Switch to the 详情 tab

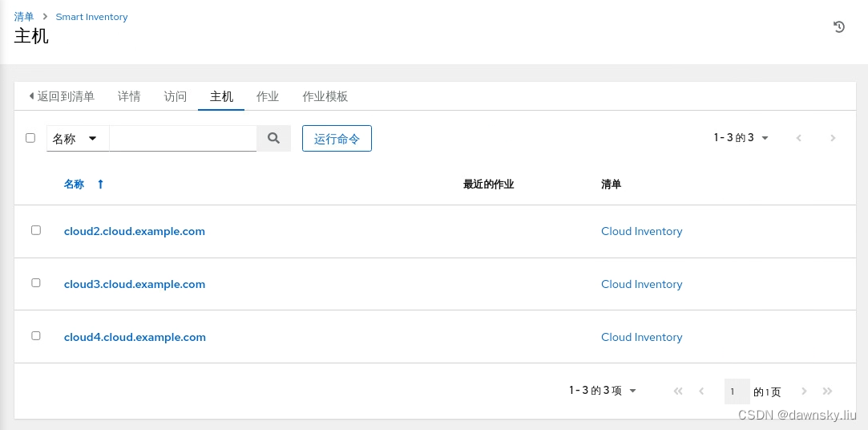coord(129,96)
